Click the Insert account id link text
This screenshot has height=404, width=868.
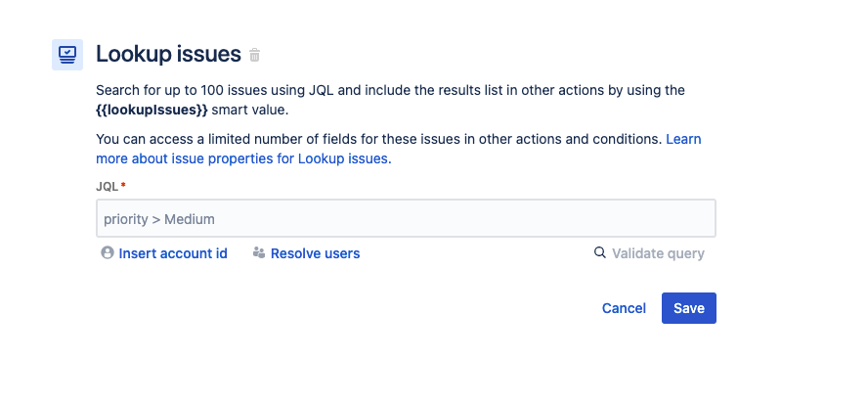click(x=173, y=253)
